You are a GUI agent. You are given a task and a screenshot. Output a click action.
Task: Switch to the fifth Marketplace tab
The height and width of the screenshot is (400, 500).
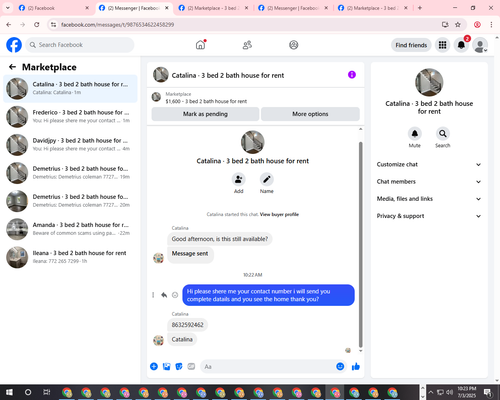373,8
